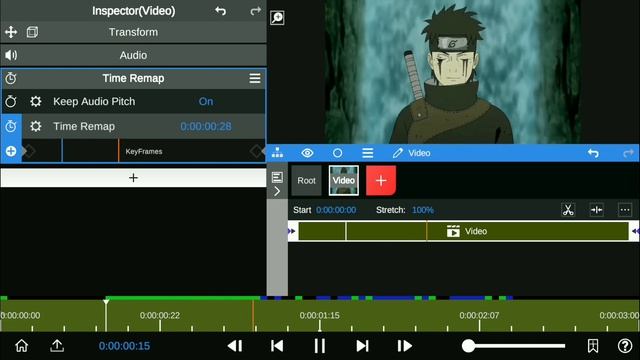Edit the Start time 0:00:00:00
Image resolution: width=640 pixels, height=360 pixels.
[336, 210]
